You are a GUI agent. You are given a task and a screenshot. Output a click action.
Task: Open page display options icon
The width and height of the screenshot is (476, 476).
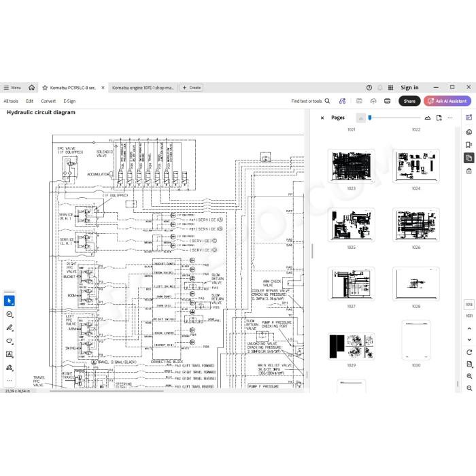point(469,364)
